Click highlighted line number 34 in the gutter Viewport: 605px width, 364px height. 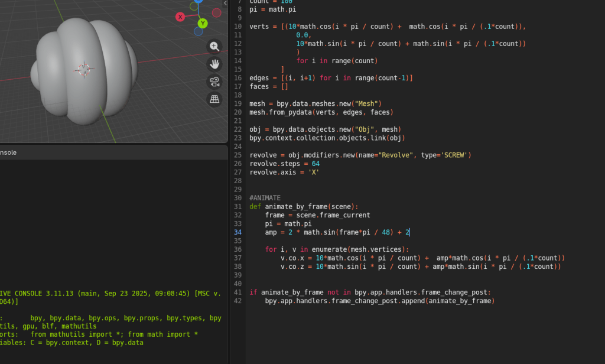coord(238,232)
